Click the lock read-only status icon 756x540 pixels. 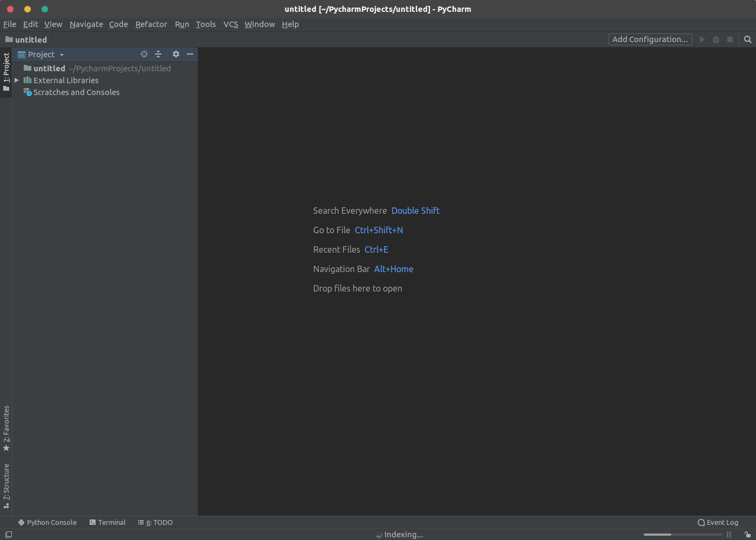[x=747, y=535]
